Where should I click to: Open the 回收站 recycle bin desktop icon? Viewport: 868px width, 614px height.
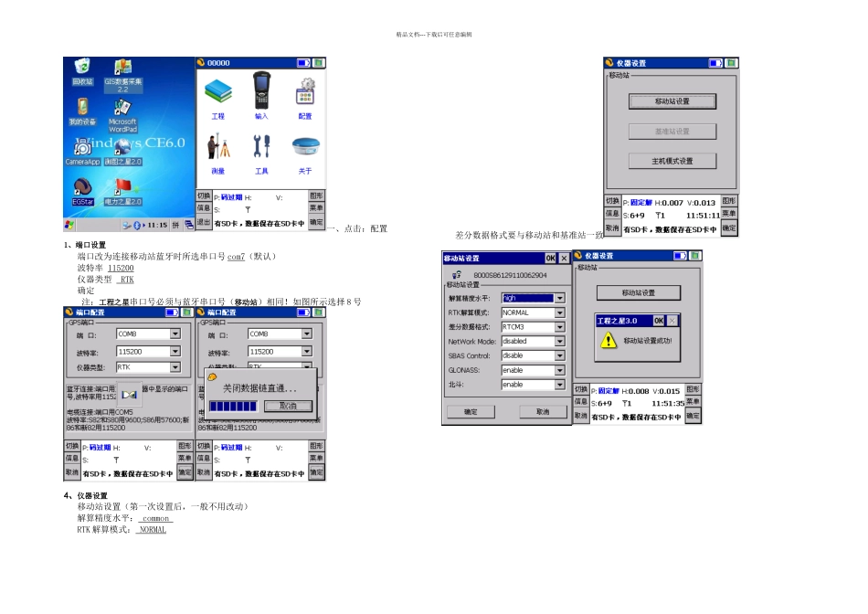pyautogui.click(x=82, y=71)
